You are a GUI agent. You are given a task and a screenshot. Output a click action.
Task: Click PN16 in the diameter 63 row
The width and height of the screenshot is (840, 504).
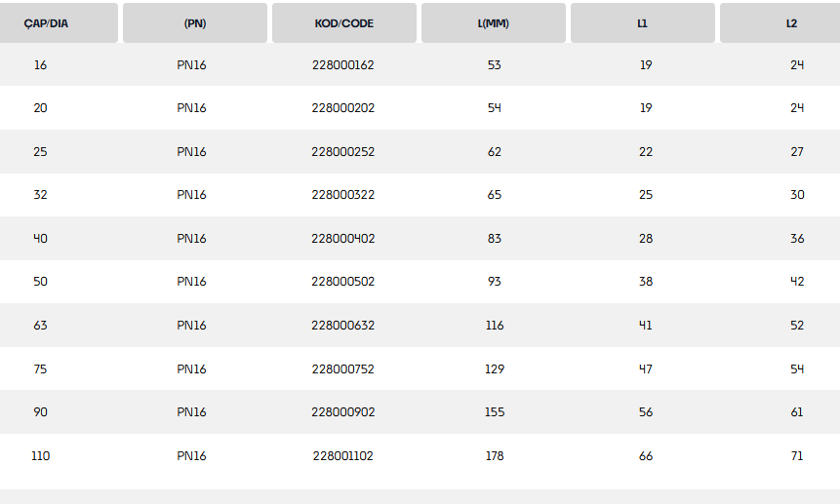pyautogui.click(x=191, y=326)
